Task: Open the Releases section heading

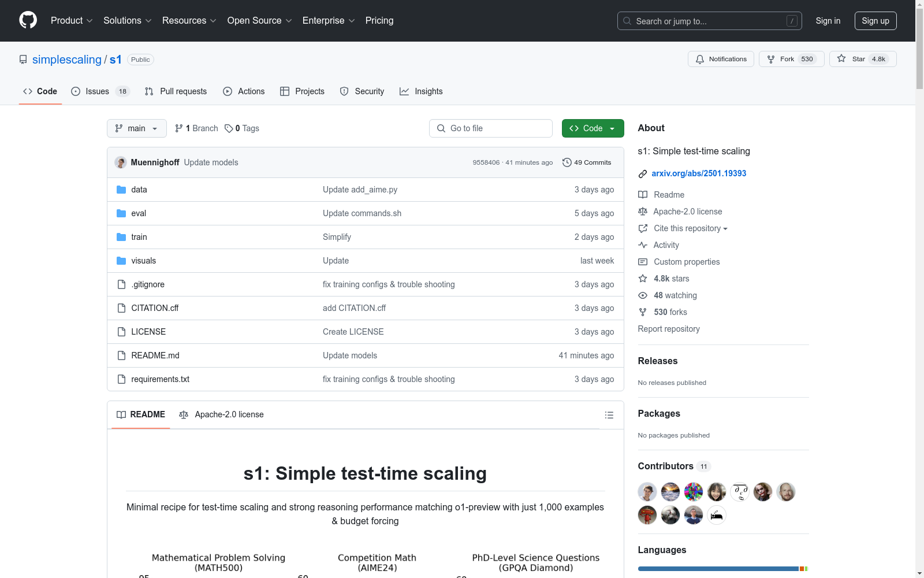Action: click(658, 361)
